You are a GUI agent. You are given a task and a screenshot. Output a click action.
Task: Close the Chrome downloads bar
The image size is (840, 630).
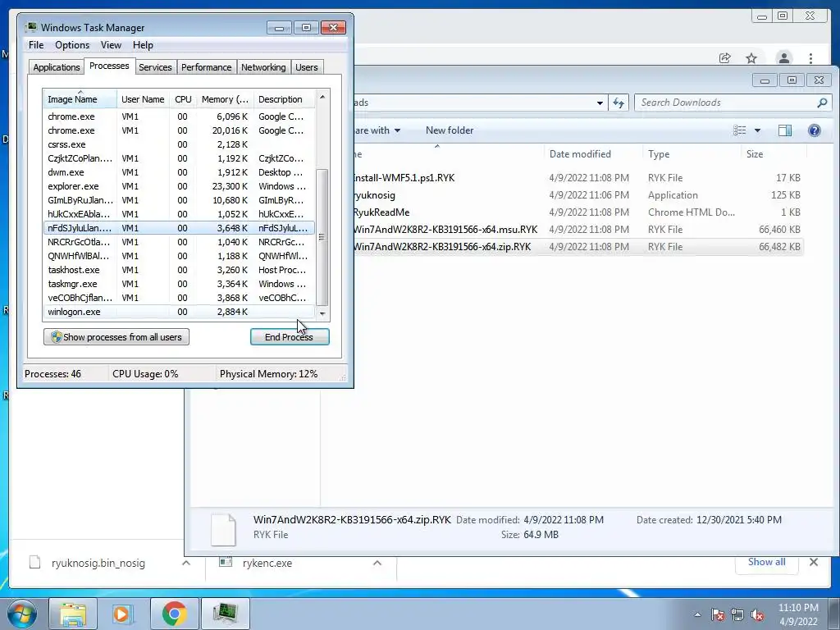[813, 562]
